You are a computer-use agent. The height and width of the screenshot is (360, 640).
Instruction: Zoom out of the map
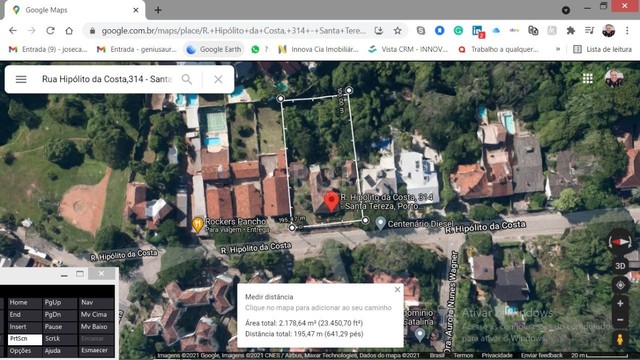tap(620, 320)
